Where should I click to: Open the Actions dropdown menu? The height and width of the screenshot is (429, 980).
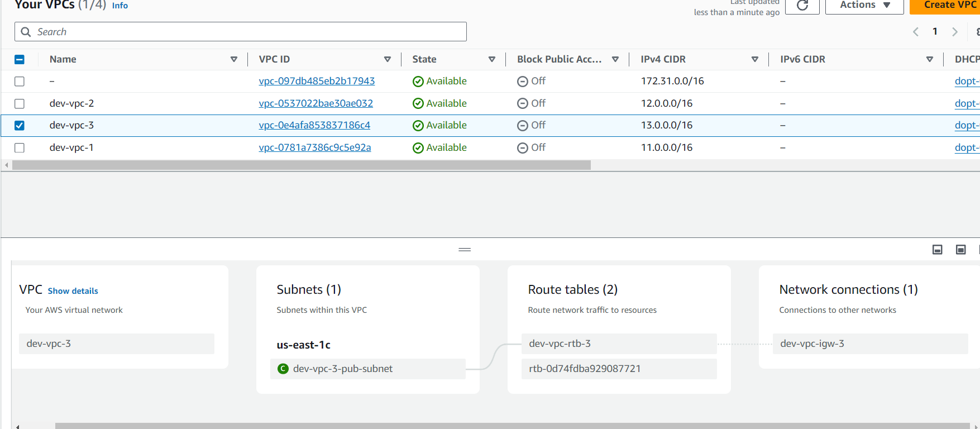864,5
